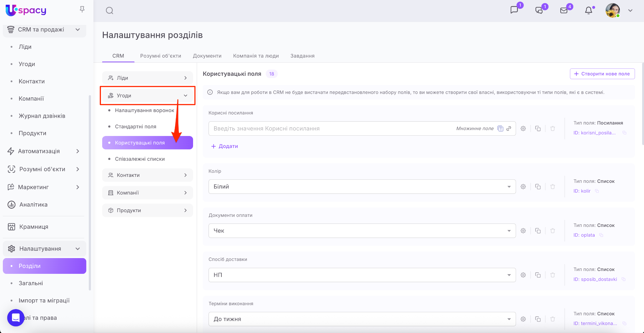644x333 pixels.
Task: Open the Колір dropdown showing Білий
Action: tap(362, 187)
